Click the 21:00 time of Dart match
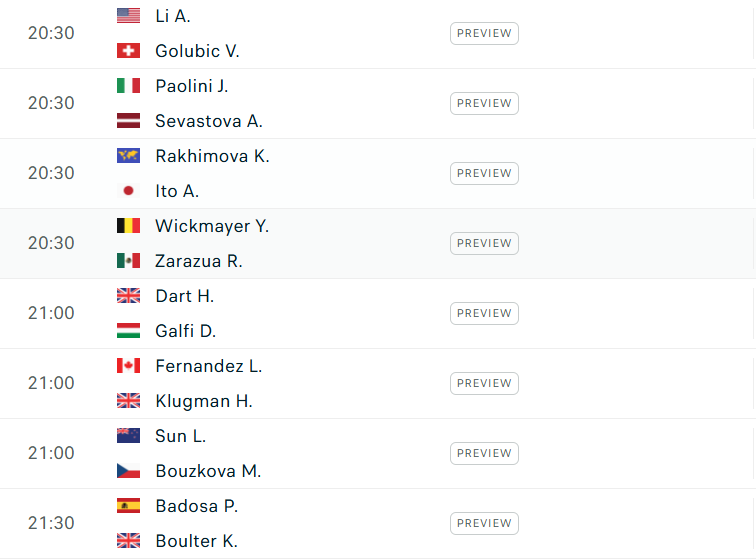 (x=51, y=313)
